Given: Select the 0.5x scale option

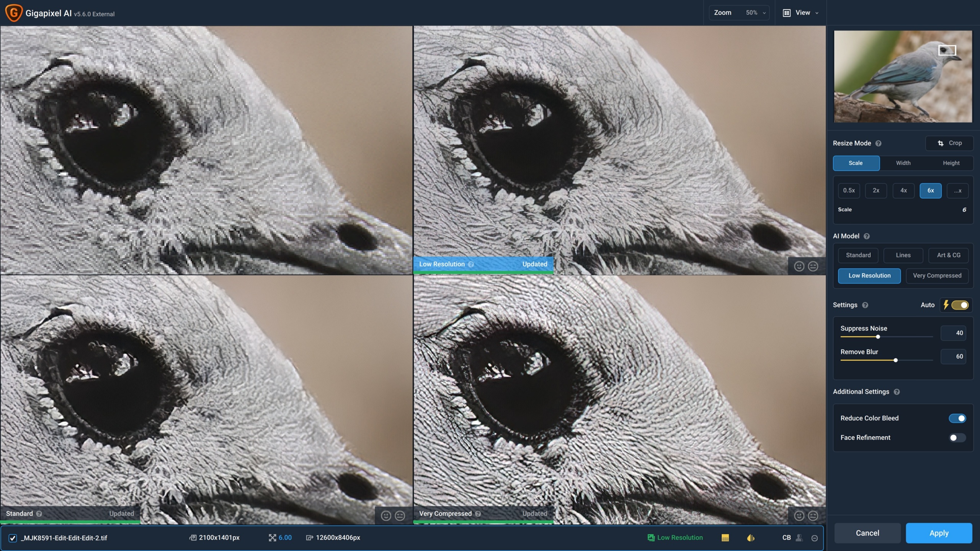Looking at the screenshot, I should point(849,191).
